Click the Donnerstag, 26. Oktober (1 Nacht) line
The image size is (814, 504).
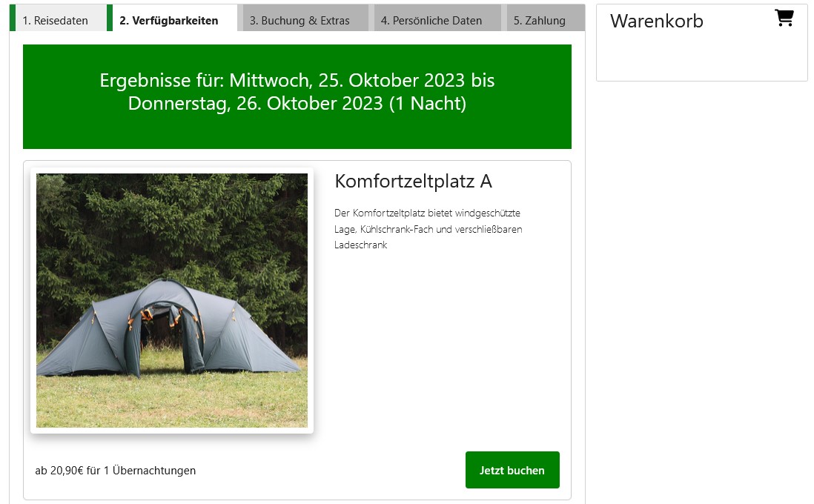297,103
